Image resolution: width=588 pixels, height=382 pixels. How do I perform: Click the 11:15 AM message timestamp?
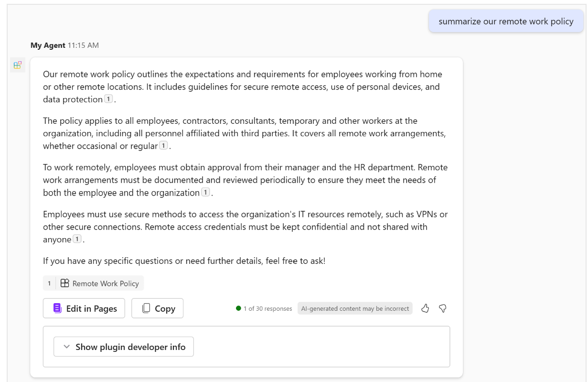pos(83,45)
